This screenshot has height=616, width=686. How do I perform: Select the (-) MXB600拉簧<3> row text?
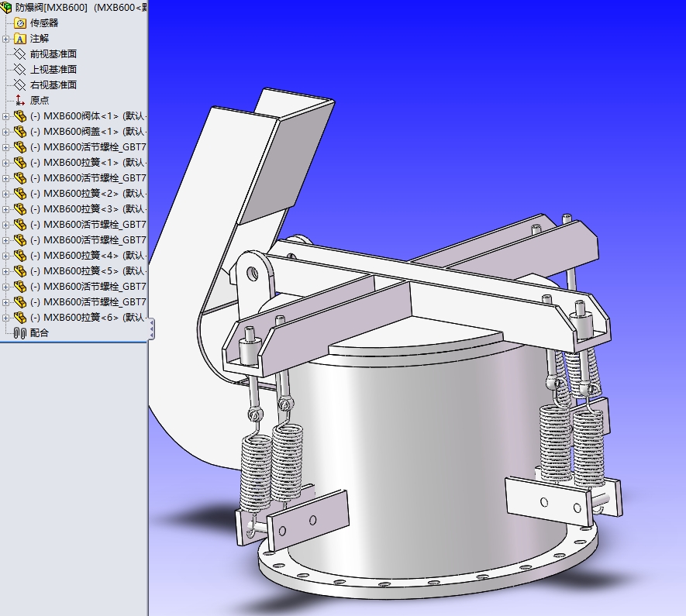click(88, 209)
